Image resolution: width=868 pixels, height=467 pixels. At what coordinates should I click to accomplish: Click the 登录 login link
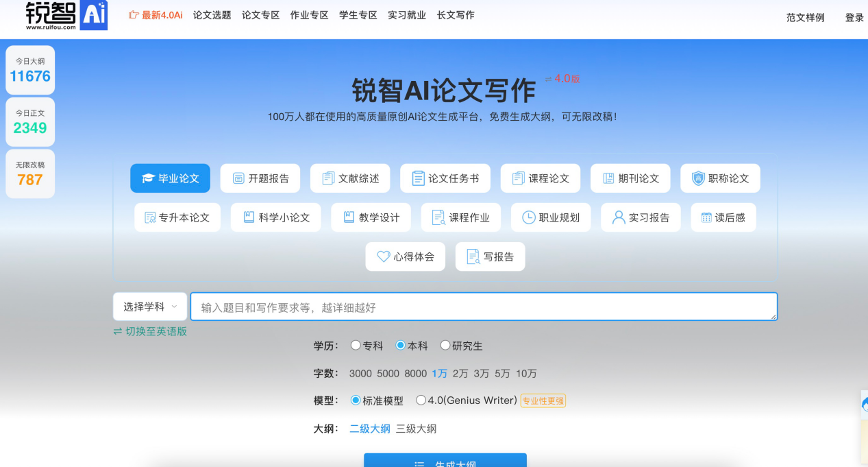coord(854,18)
